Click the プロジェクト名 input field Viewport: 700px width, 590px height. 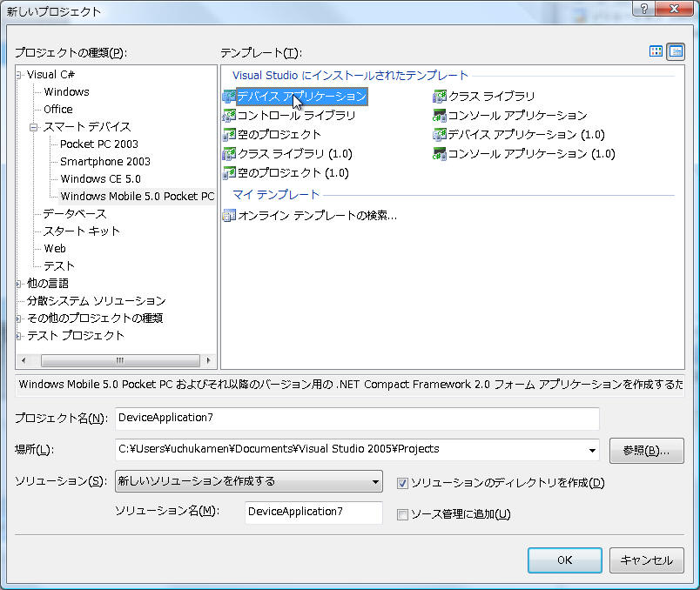[357, 419]
